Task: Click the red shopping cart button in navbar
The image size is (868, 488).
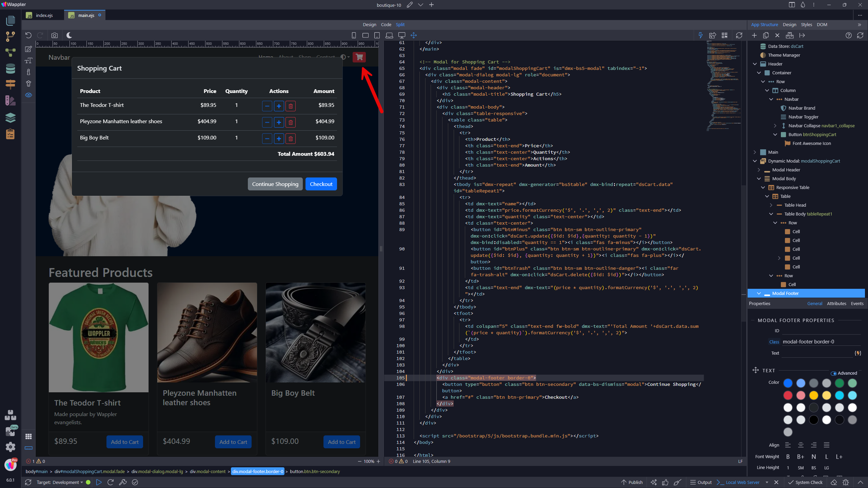Action: pyautogui.click(x=359, y=57)
